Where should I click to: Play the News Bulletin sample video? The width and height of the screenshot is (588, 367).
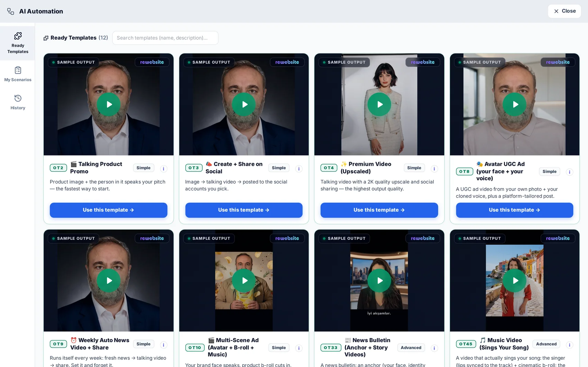(x=379, y=281)
